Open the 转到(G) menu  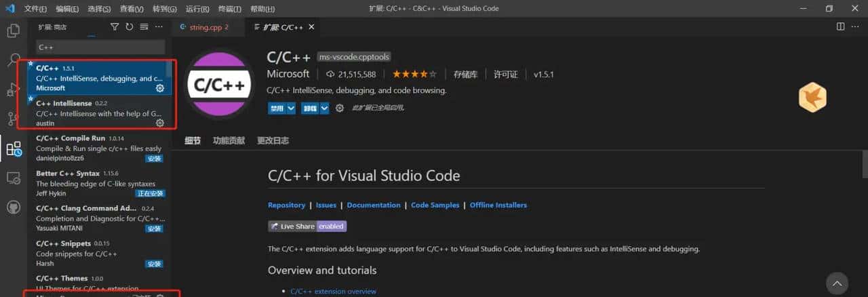164,9
